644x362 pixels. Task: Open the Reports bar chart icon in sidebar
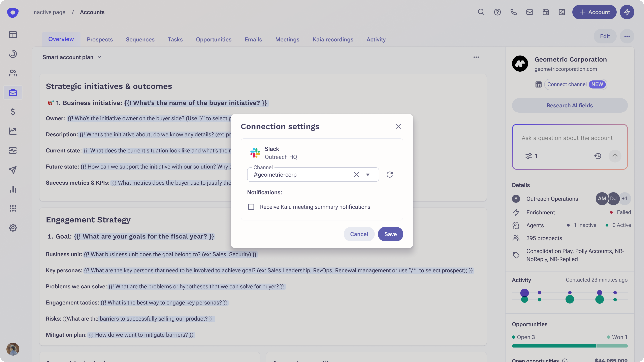click(13, 189)
